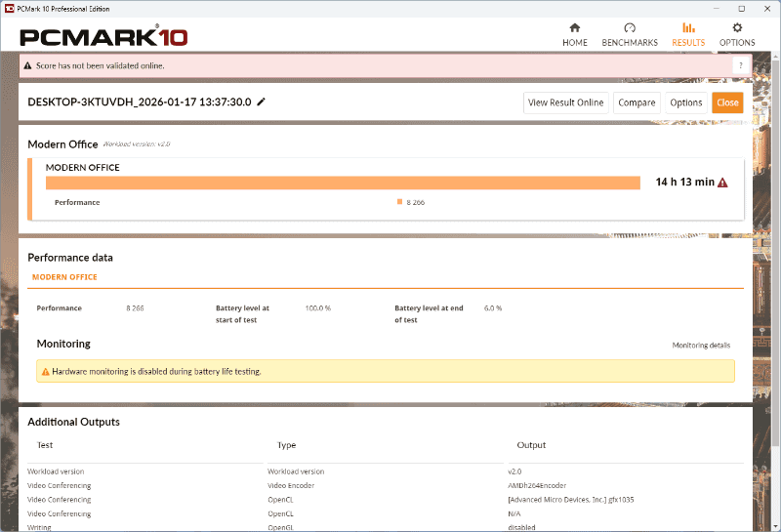
Task: Click the v2.0 output value
Action: 514,471
